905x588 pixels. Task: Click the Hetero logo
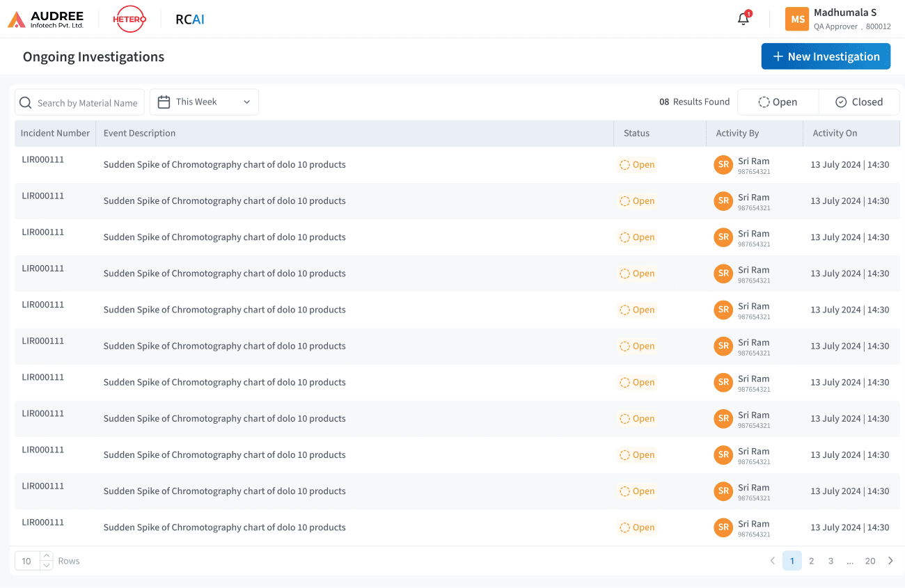pyautogui.click(x=129, y=19)
